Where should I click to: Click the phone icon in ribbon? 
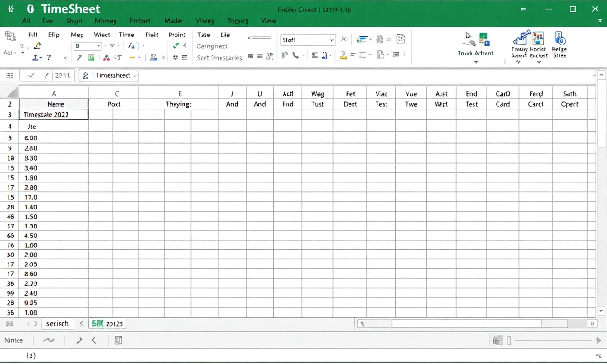pos(296,55)
